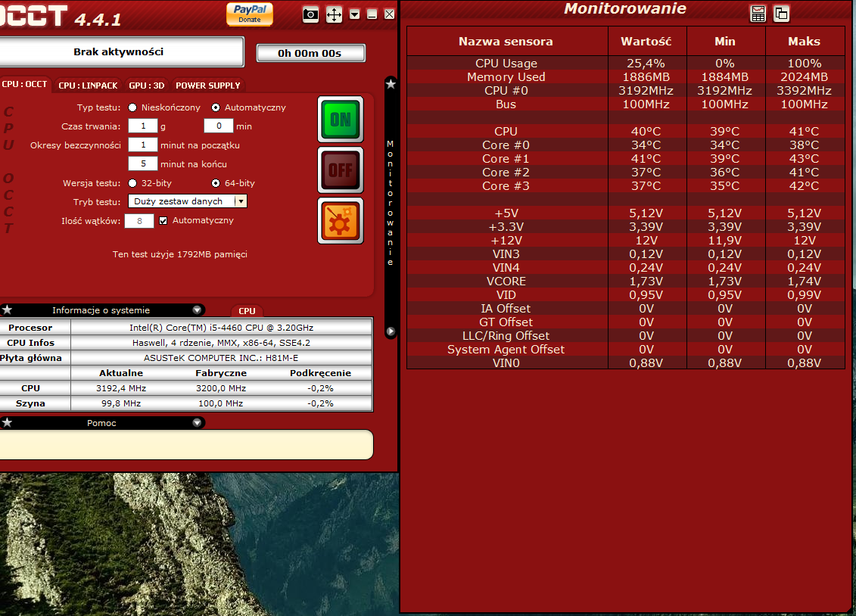Click the 0h 00m 00s timer display

click(310, 53)
